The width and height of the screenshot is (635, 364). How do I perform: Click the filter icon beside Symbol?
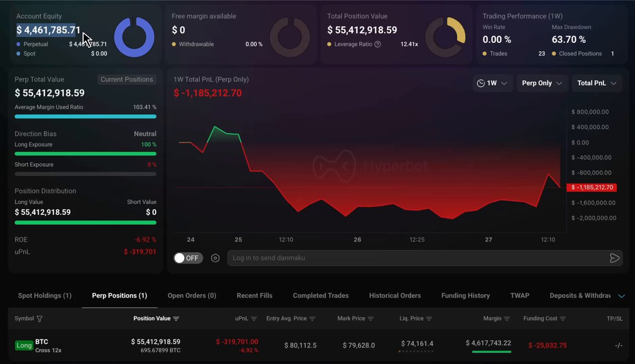tap(40, 319)
